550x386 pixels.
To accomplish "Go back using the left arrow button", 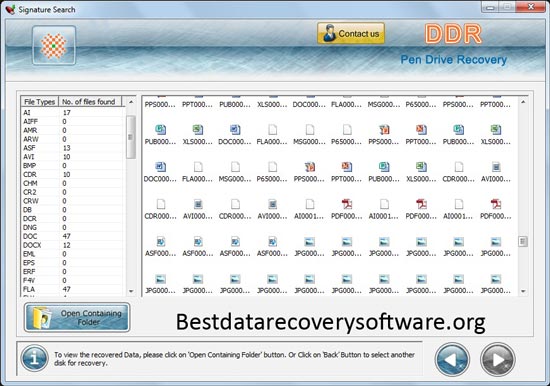I will (x=452, y=359).
